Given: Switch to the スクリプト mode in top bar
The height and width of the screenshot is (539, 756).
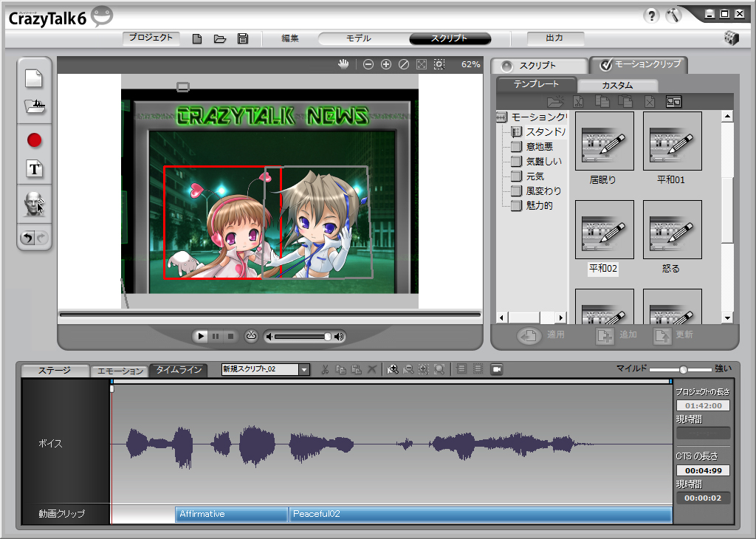Looking at the screenshot, I should (450, 38).
